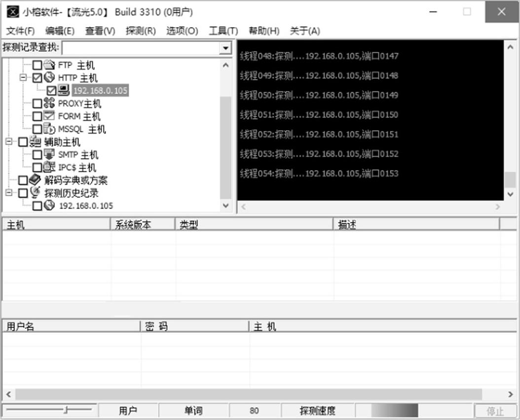Viewport: 520px width, 420px height.
Task: Open the 编辑(E) menu
Action: coord(60,31)
